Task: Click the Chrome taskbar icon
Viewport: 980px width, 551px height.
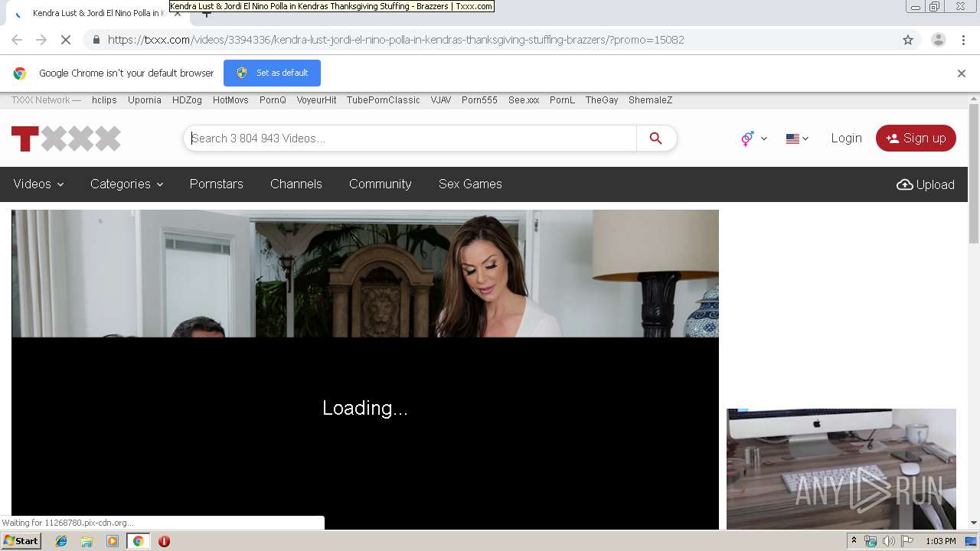Action: [138, 541]
